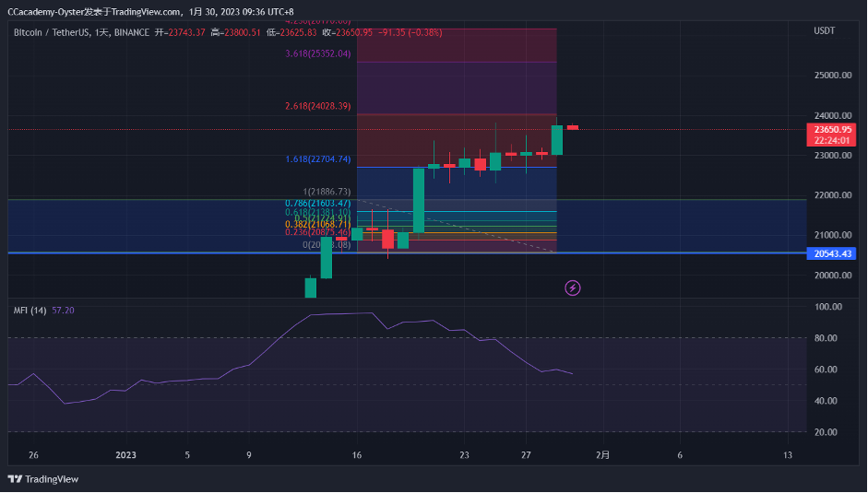This screenshot has height=493, width=868.
Task: Click the thick blue horizontal support line
Action: (x=184, y=252)
